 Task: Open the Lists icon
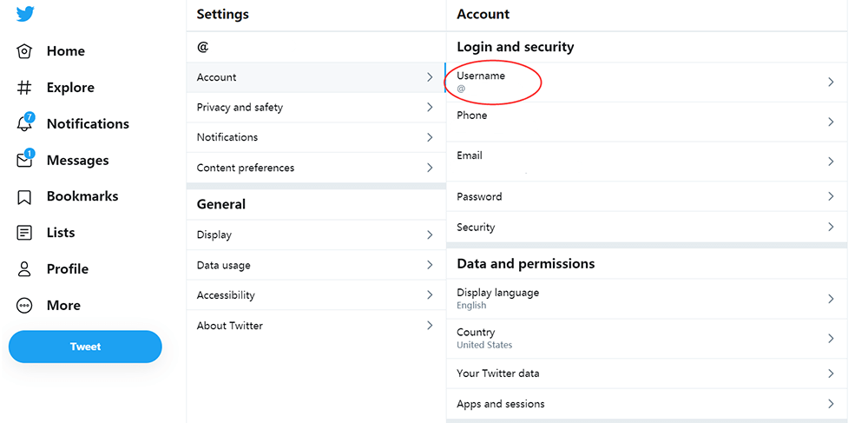[x=25, y=233]
